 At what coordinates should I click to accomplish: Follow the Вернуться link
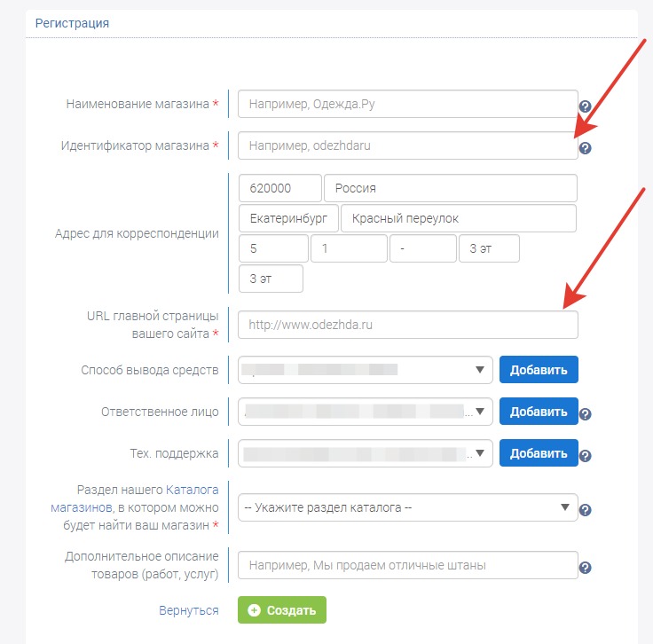(x=189, y=610)
